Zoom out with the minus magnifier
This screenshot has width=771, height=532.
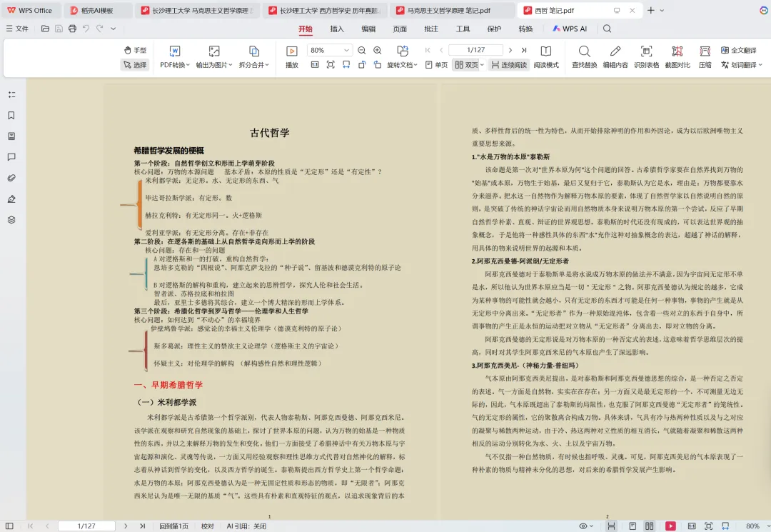click(362, 50)
